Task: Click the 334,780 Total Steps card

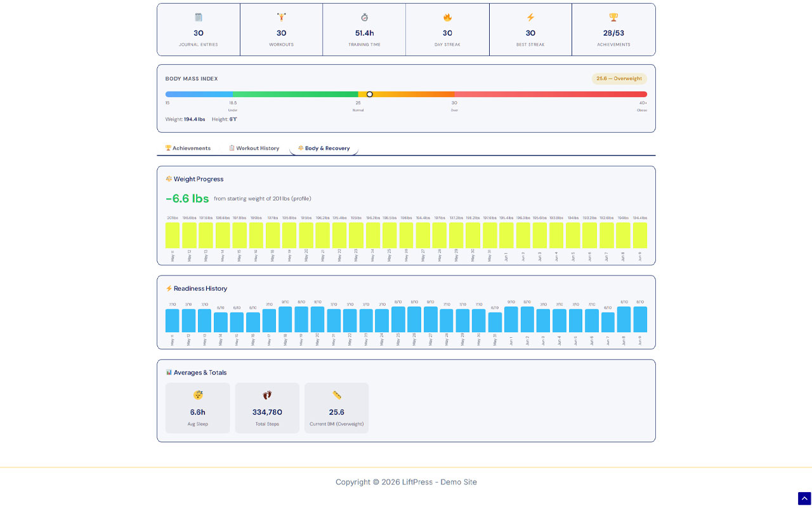Action: (267, 408)
